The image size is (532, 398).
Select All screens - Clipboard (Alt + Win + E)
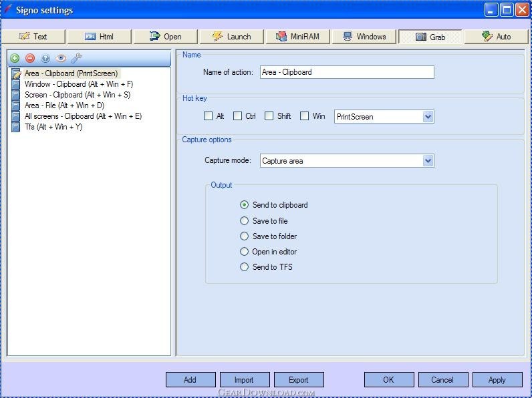(83, 116)
